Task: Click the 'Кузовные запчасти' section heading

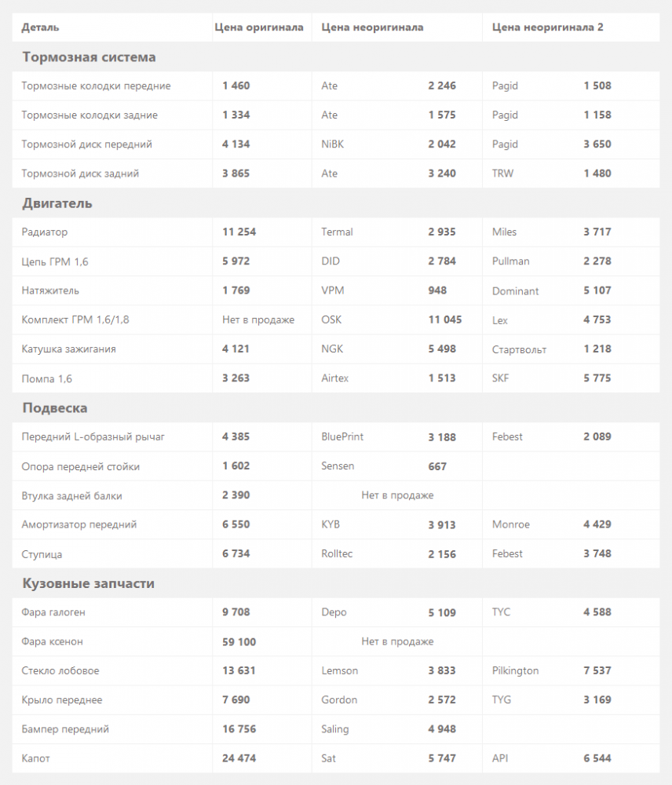Action: pos(88,584)
